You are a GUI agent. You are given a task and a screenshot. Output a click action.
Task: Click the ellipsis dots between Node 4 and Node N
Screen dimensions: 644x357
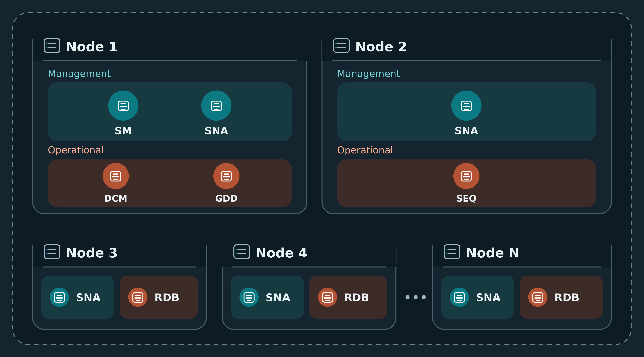tap(415, 297)
